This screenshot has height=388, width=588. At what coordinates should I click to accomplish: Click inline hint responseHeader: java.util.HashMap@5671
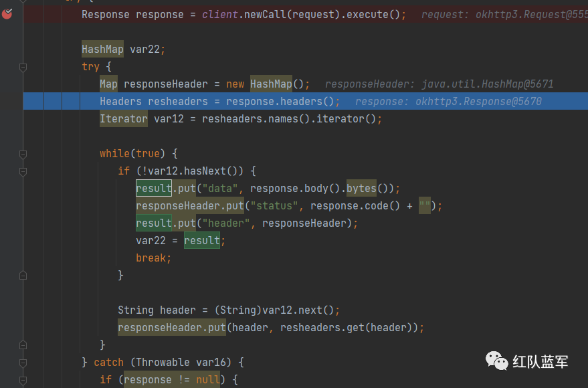(439, 84)
